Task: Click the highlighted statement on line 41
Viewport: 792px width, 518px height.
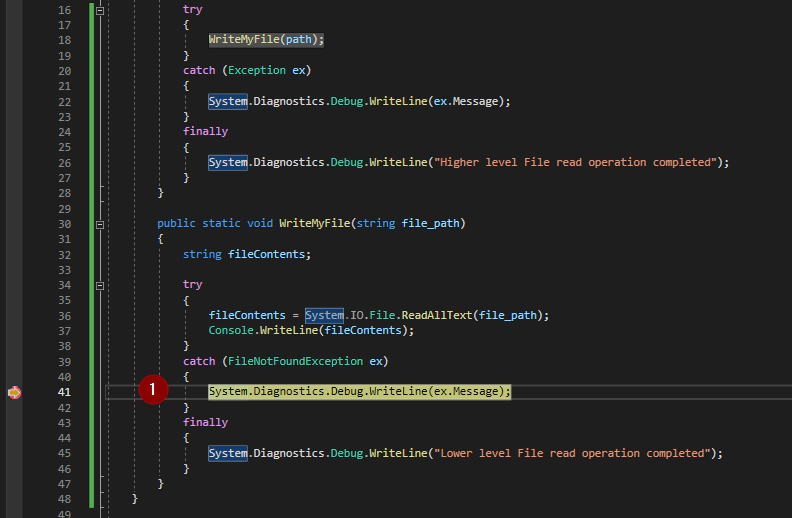Action: pyautogui.click(x=360, y=391)
